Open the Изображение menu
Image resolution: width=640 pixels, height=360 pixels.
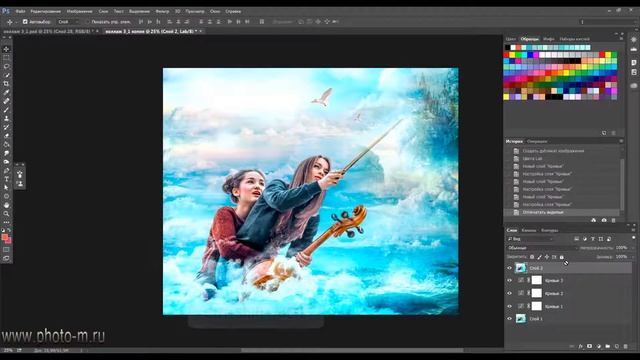tap(80, 11)
